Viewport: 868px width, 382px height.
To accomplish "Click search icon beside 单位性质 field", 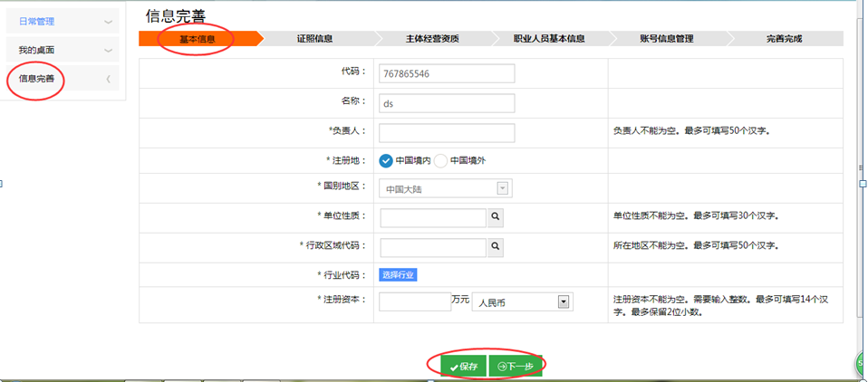I will (x=496, y=217).
